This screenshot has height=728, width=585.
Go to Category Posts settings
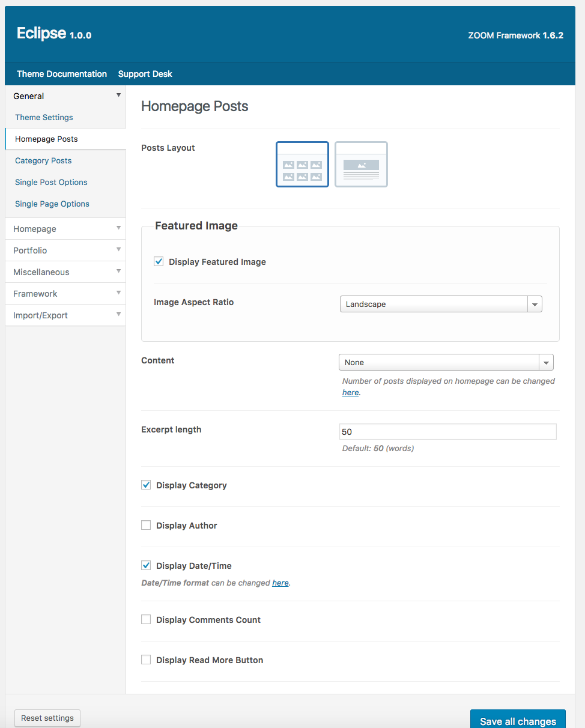(x=43, y=160)
